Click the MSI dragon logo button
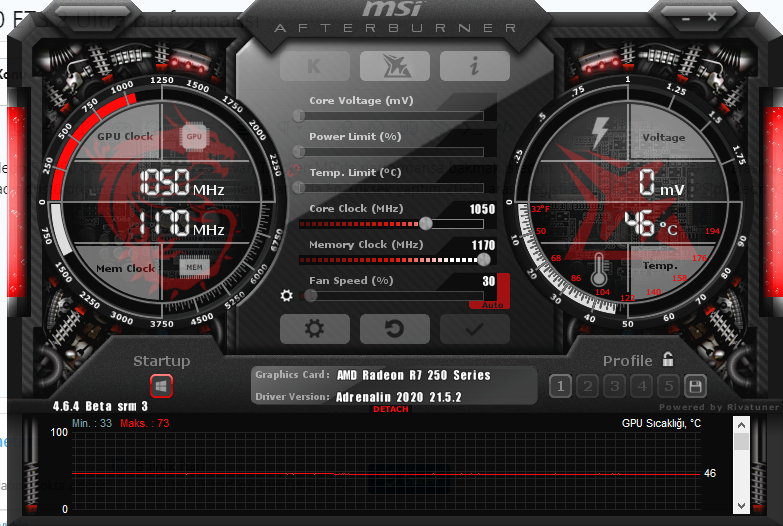This screenshot has width=783, height=526. pos(394,66)
